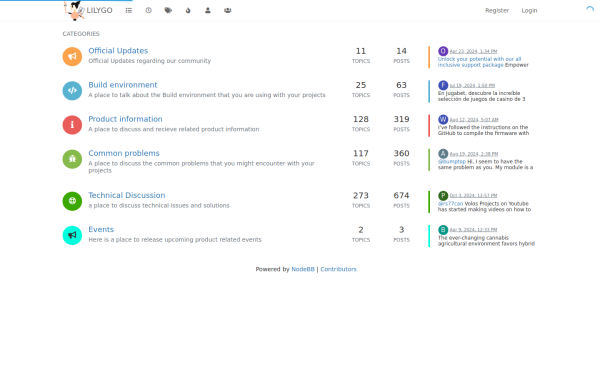Open the F user avatar in Build environment
Viewport: 600px width, 375px height.
[x=443, y=85]
